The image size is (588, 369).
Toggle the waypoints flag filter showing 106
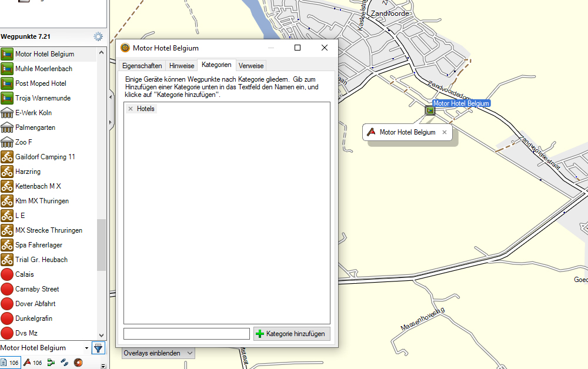click(32, 363)
